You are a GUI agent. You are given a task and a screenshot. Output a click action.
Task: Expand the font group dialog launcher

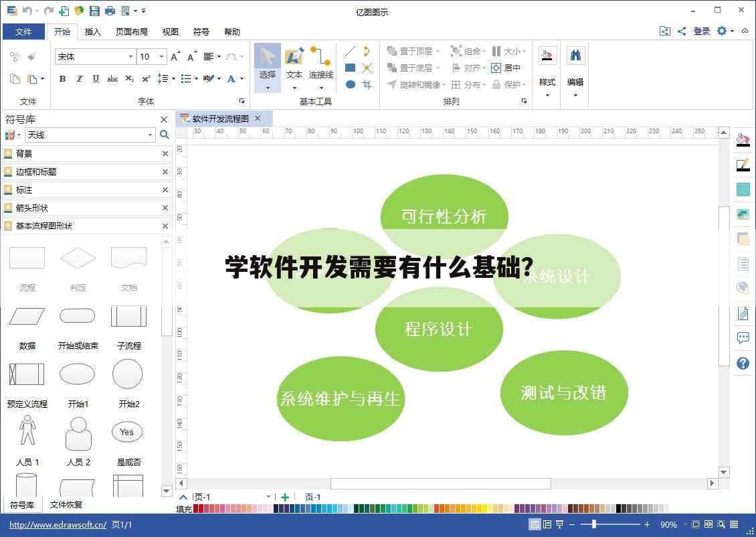(242, 101)
